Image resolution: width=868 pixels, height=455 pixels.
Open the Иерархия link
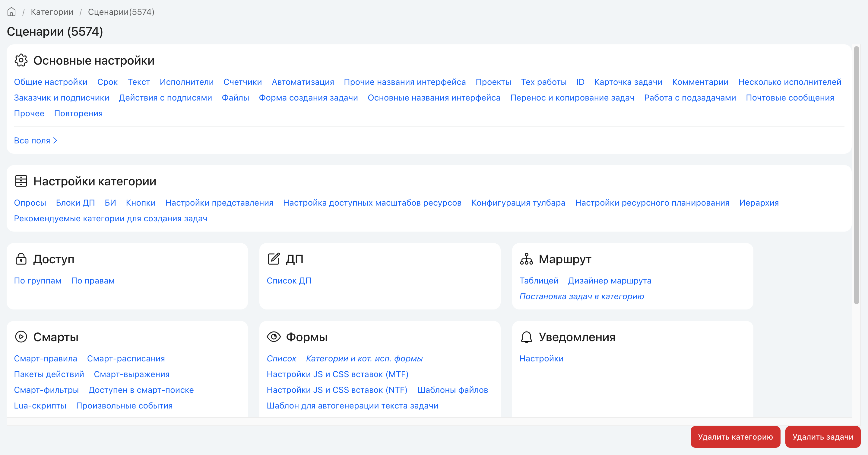[759, 203]
